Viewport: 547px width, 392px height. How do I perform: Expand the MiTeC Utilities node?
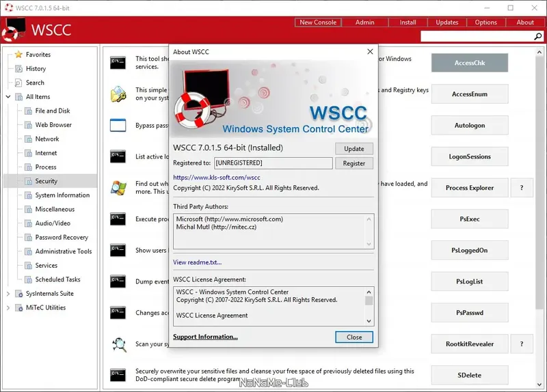click(8, 308)
